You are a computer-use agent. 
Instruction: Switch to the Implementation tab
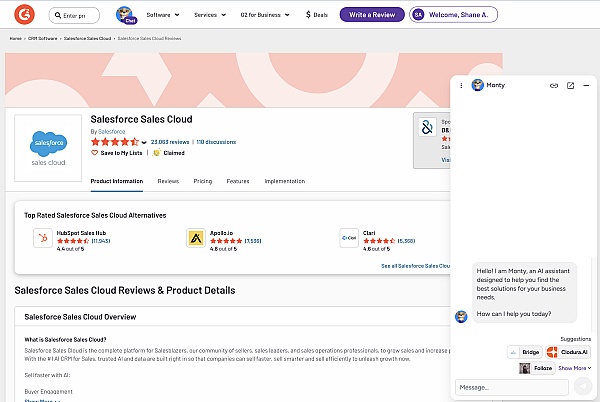tap(285, 181)
